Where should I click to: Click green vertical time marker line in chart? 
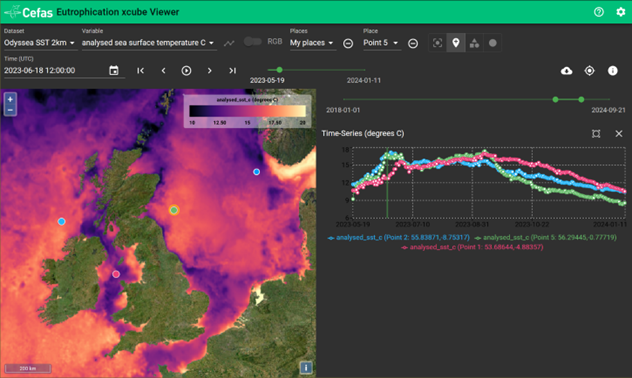387,183
